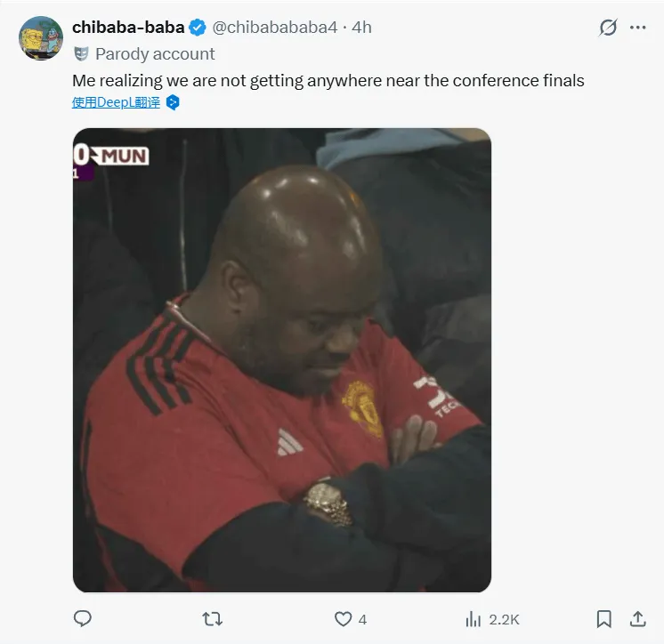Open the Manchester United fan image
Viewport: 664px width, 644px height.
(282, 360)
